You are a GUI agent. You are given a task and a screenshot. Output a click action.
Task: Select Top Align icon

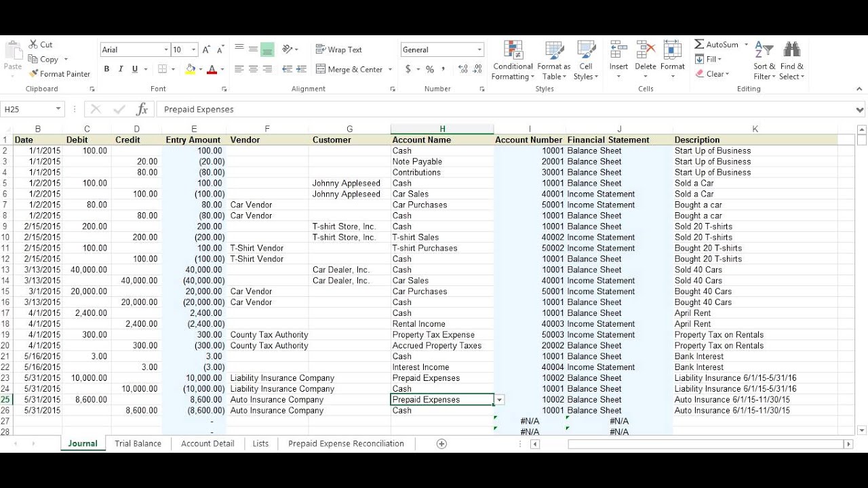coord(239,49)
